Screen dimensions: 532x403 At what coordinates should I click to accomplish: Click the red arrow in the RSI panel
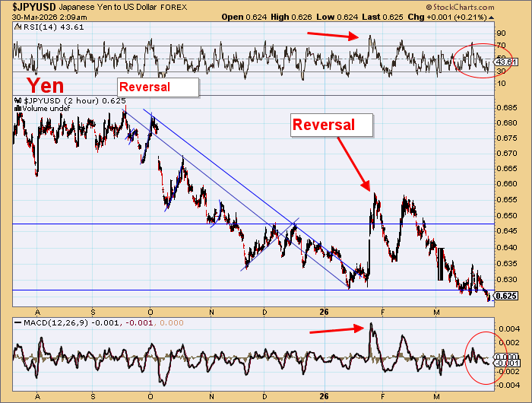coord(331,35)
